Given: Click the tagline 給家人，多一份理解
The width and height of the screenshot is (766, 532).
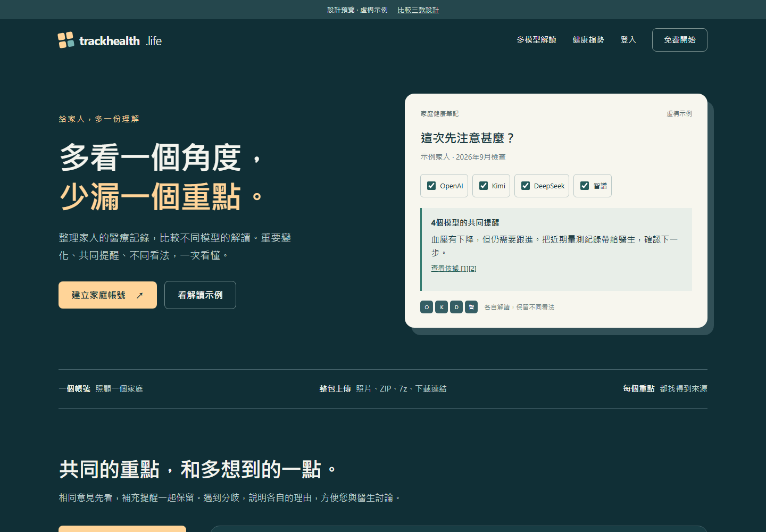Looking at the screenshot, I should pyautogui.click(x=99, y=119).
